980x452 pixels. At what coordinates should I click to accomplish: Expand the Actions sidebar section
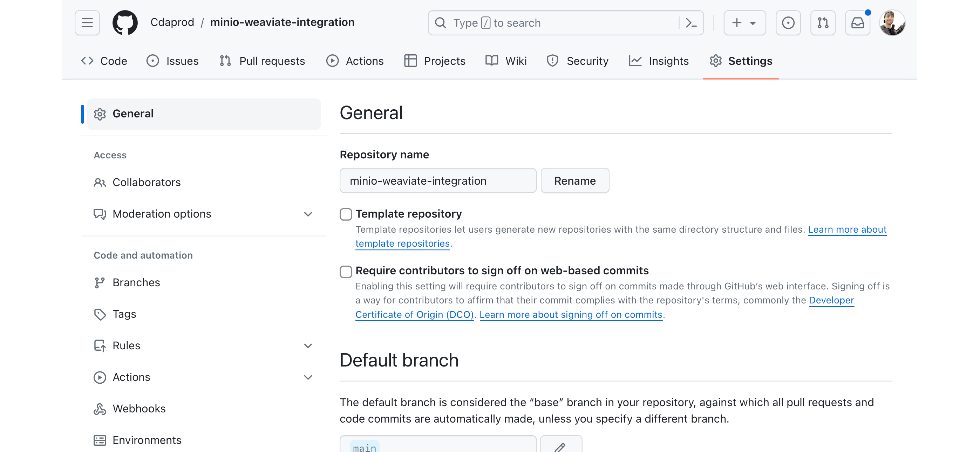pos(308,377)
